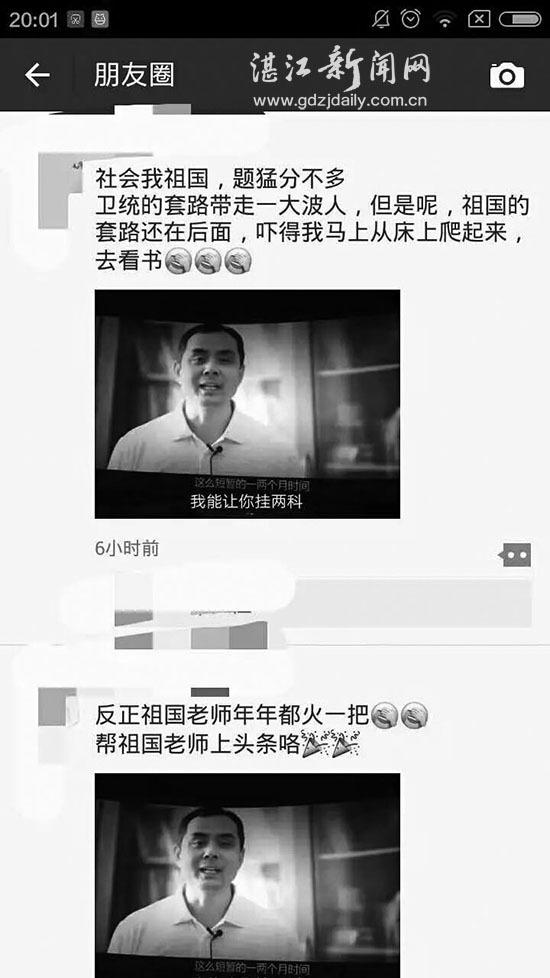Viewport: 550px width, 978px height.
Task: Tap the post text 反正祖国老师年年都火一把
Action: tap(232, 715)
